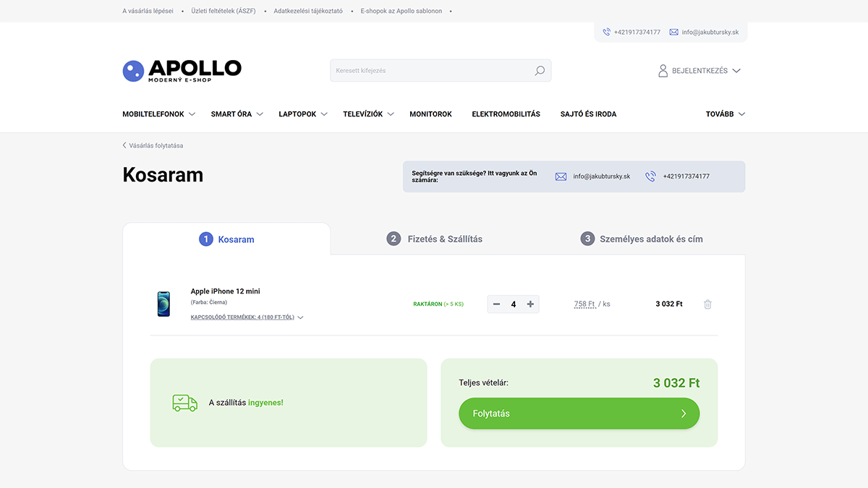Screen dimensions: 868x488
Task: Click the Farba: Čierna variant text
Action: tap(209, 302)
